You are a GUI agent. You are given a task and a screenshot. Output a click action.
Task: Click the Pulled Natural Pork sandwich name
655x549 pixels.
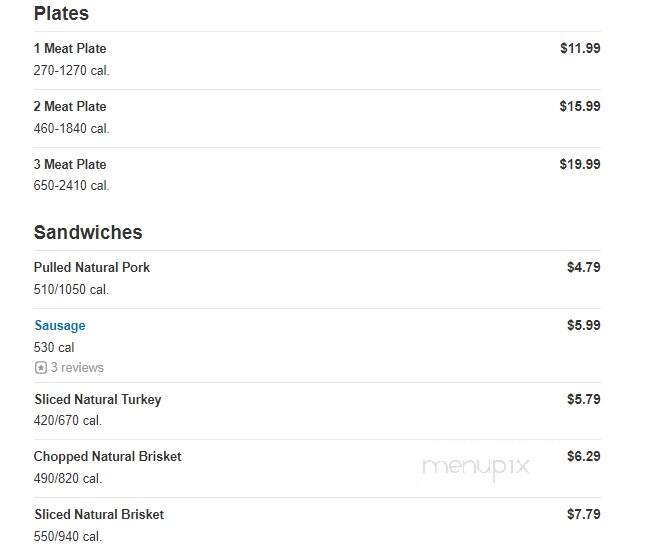[91, 267]
